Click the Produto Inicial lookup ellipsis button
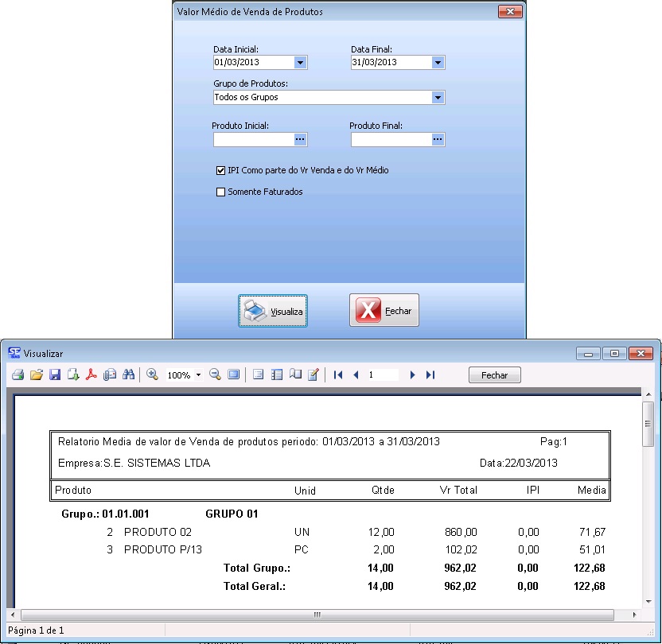Screen dimensions: 662x644 point(300,140)
